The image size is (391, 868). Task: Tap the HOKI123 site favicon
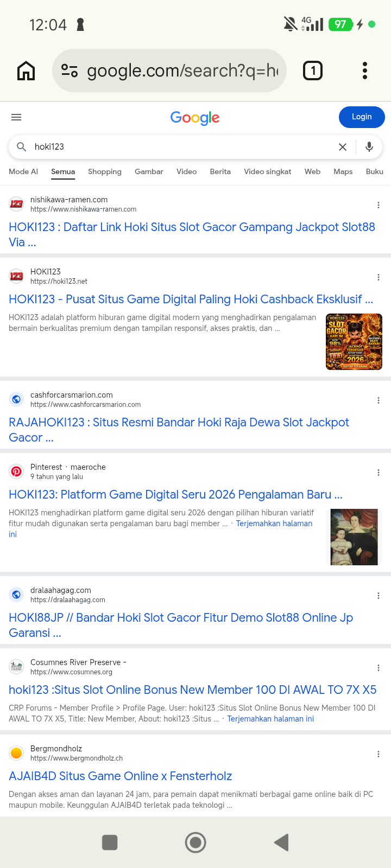pyautogui.click(x=16, y=276)
